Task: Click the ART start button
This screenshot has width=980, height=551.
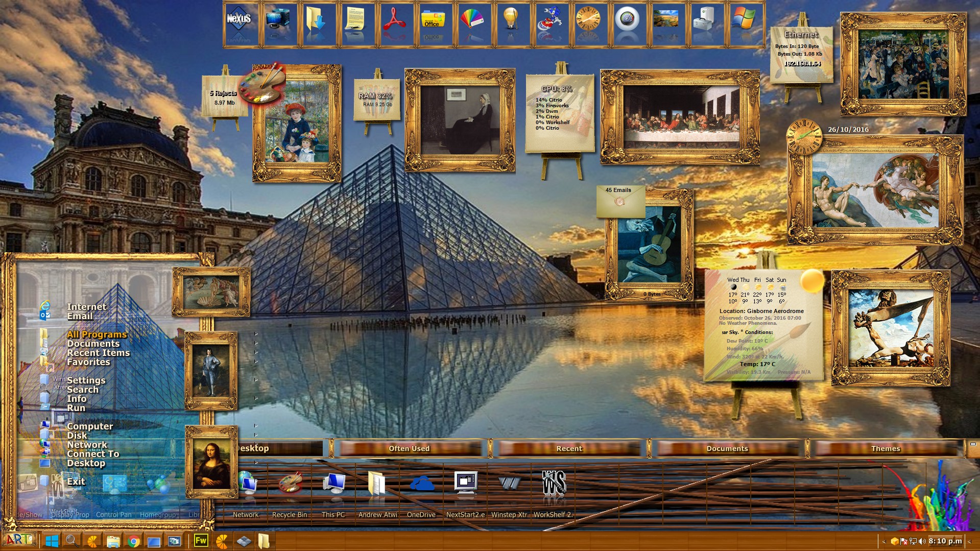Action: click(19, 540)
